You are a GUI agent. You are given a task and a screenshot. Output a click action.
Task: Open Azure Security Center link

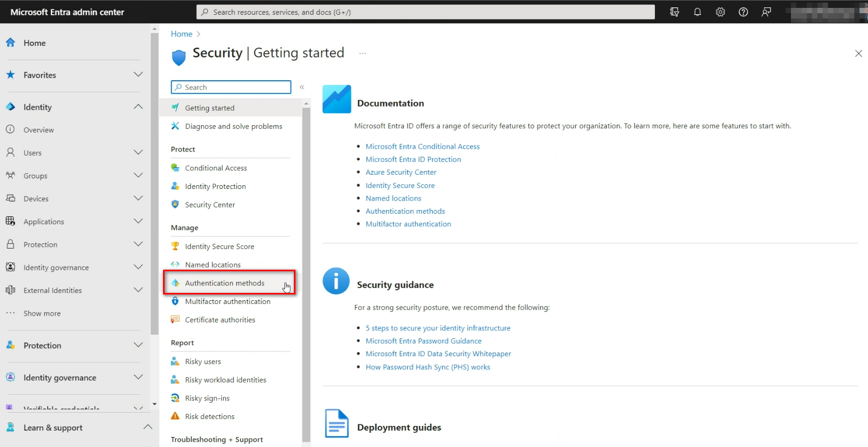[401, 172]
